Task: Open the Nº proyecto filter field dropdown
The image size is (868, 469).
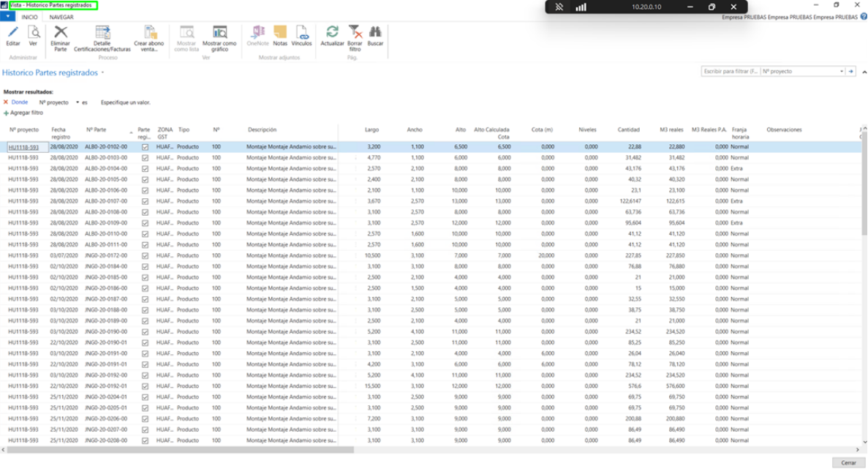Action: 841,72
